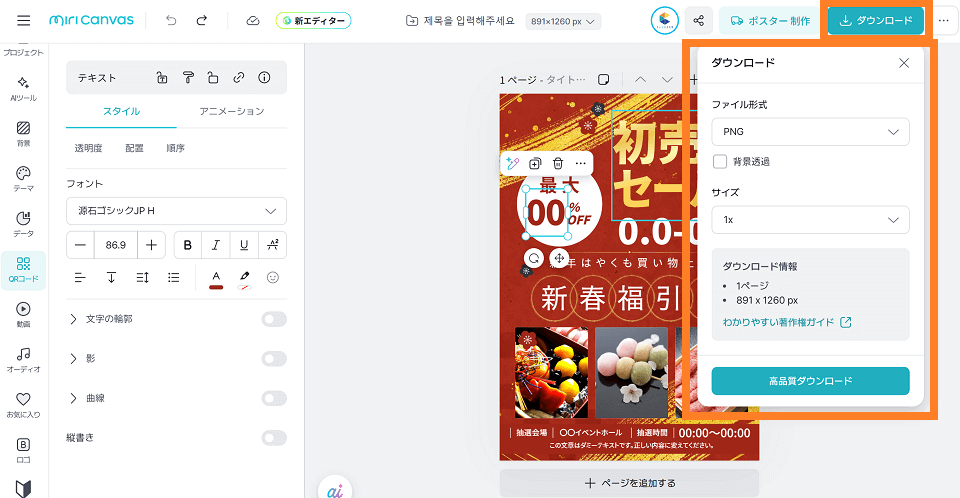The image size is (960, 498).
Task: Open the PNG file format dropdown
Action: pyautogui.click(x=810, y=132)
